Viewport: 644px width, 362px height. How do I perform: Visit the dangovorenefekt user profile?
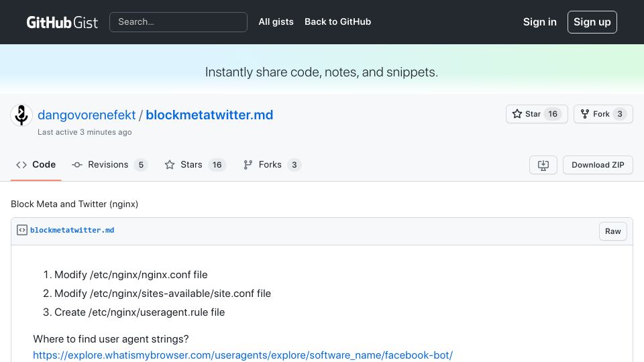tap(87, 115)
